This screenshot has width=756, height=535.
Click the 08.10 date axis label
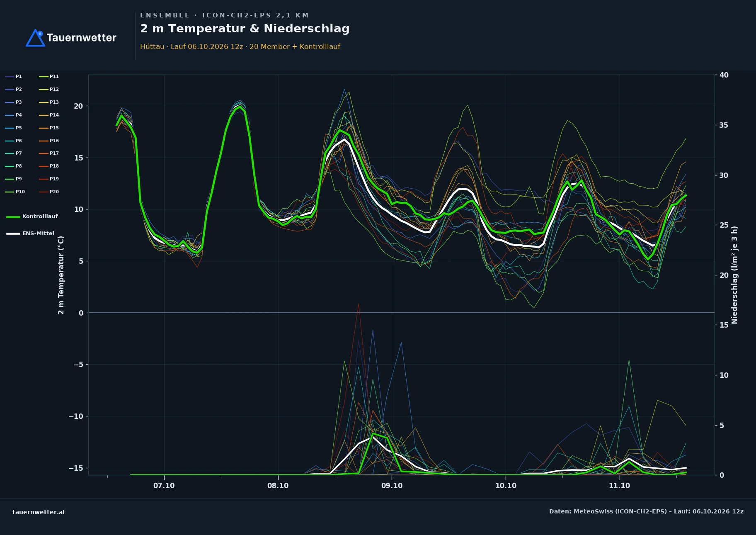coord(278,486)
